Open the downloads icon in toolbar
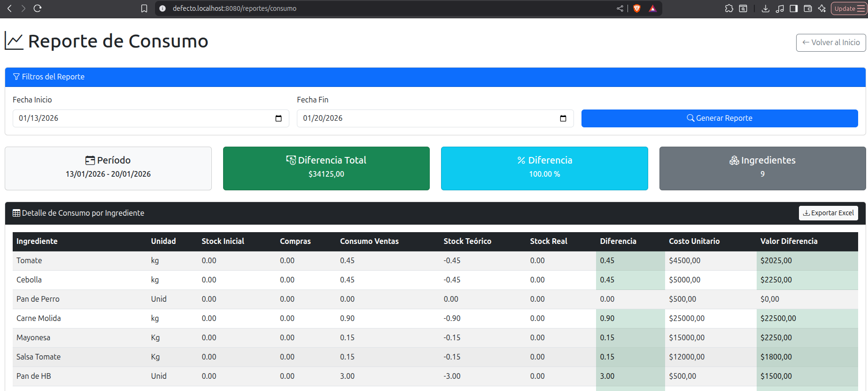Screen dimensions: 868x391 point(765,8)
